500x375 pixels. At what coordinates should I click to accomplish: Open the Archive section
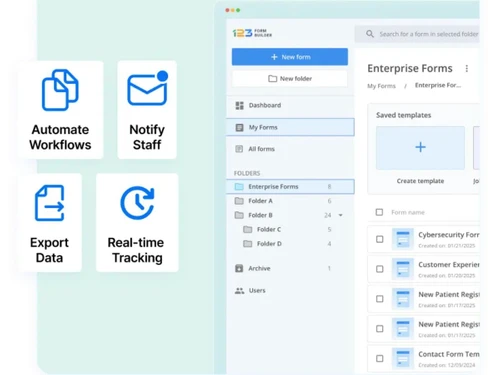pos(290,268)
